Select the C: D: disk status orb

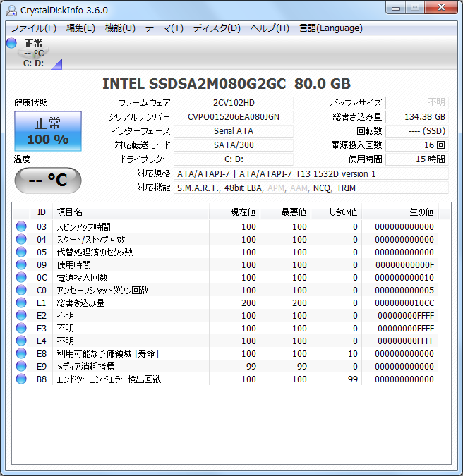pos(11,43)
